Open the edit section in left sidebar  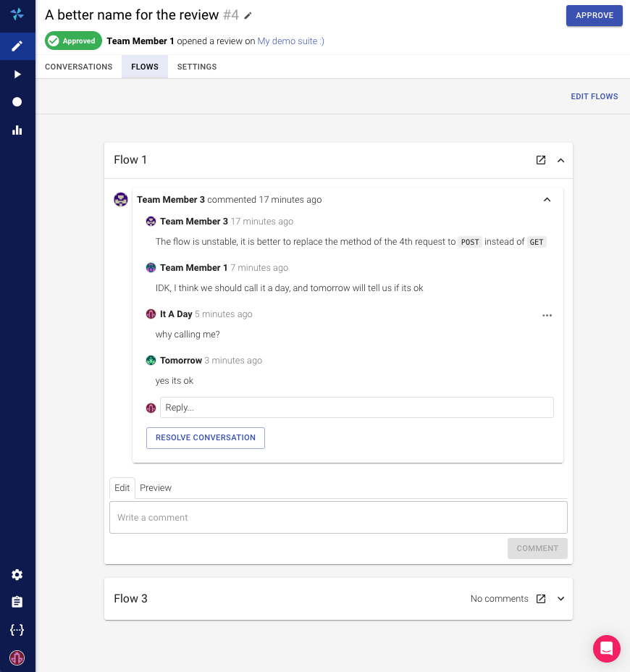click(17, 46)
